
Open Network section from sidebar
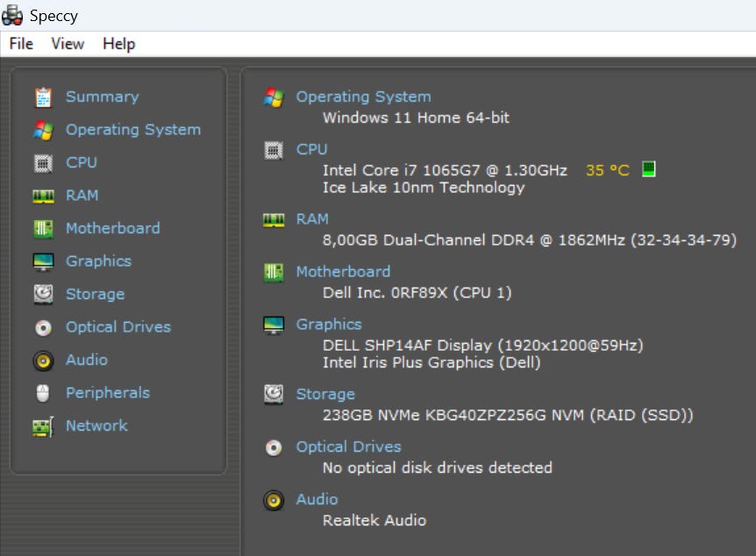coord(96,426)
